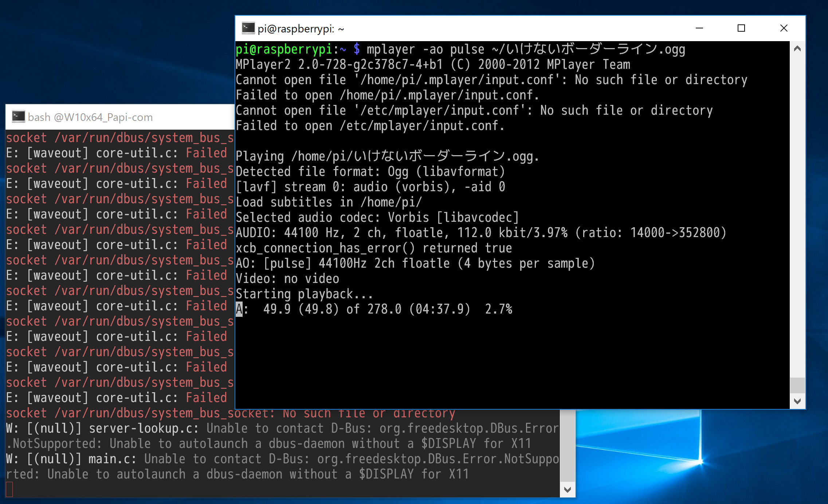Image resolution: width=828 pixels, height=504 pixels.
Task: Maximize the pi@raspberrypi terminal window
Action: (x=741, y=28)
